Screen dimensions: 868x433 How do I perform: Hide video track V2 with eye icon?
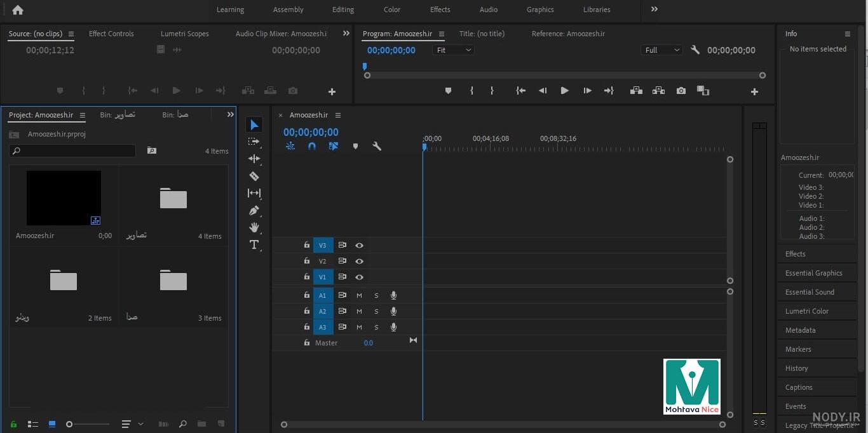tap(359, 261)
